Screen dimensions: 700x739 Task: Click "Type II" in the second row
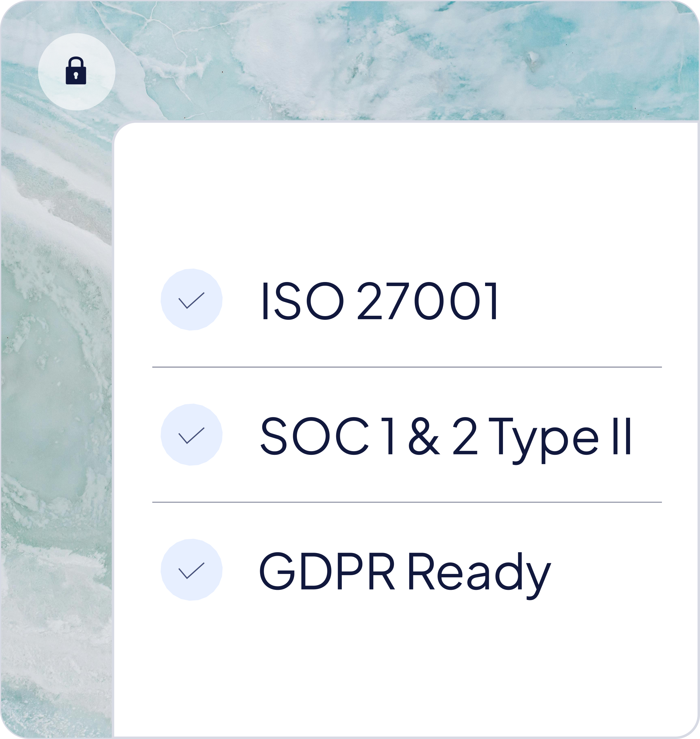(x=560, y=440)
